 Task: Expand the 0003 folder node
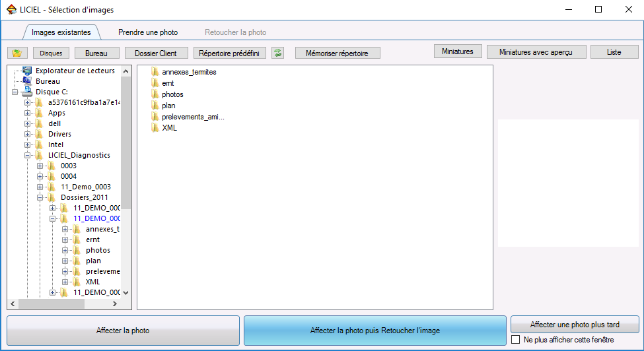(40, 166)
